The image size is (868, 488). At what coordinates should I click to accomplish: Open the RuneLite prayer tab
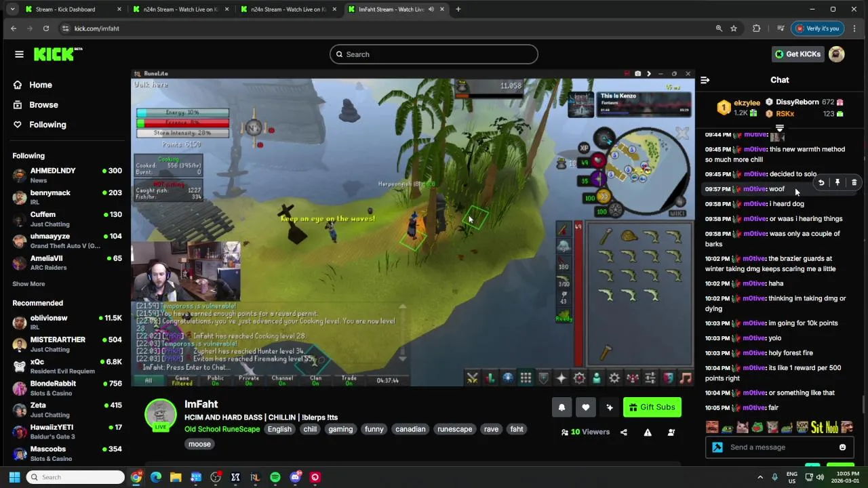coord(561,378)
